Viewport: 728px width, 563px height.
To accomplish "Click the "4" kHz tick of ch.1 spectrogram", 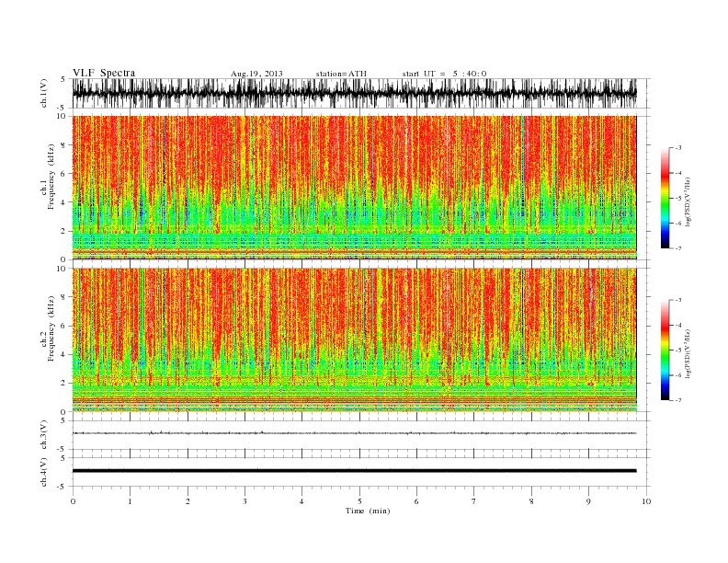I will point(63,202).
